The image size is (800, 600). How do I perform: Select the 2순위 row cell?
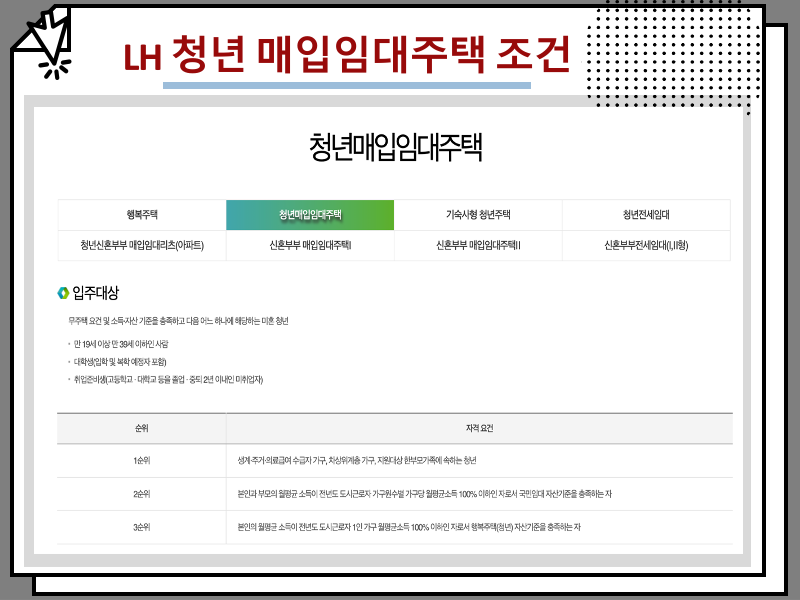pos(141,494)
